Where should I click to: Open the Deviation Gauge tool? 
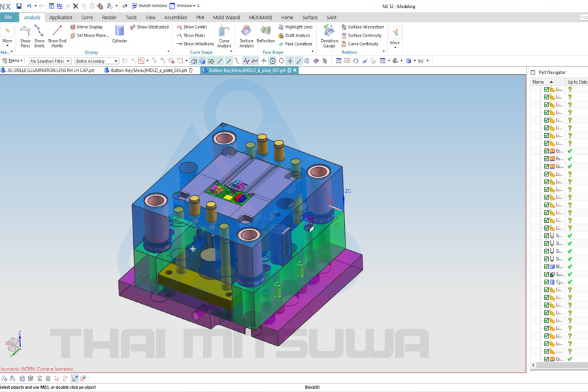tap(329, 36)
